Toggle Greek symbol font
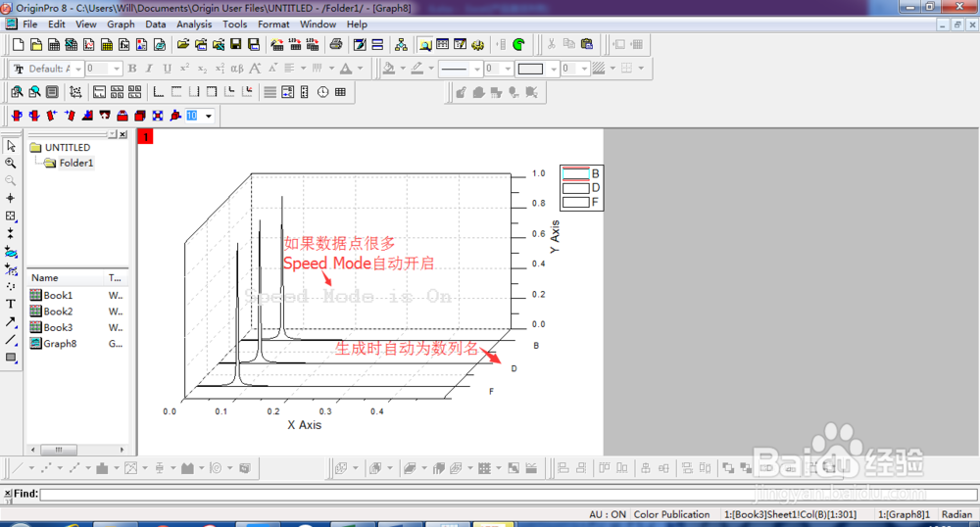980x527 pixels. (237, 68)
